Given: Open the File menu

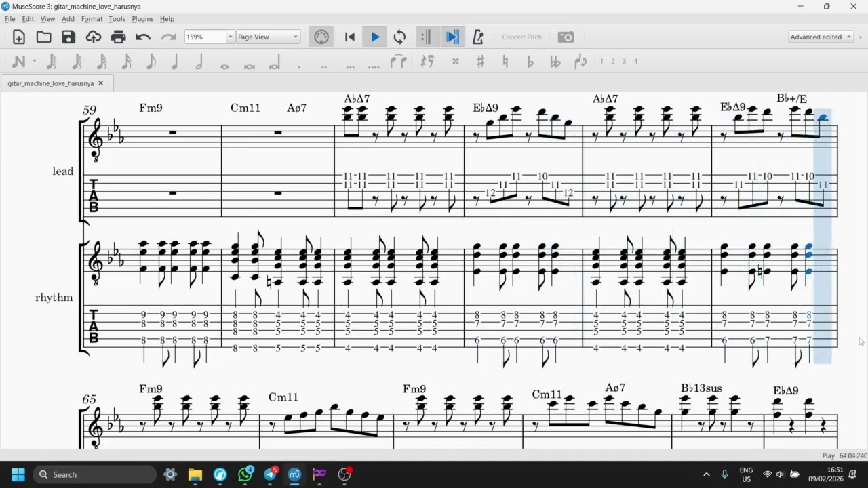Looking at the screenshot, I should pos(10,19).
